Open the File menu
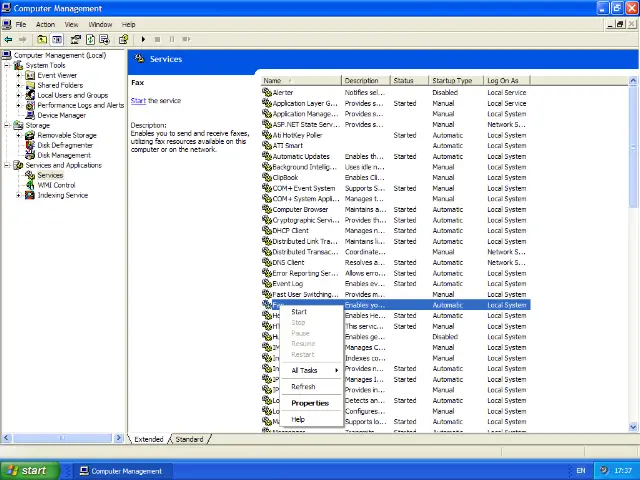Viewport: 640px width, 480px height. pos(20,24)
